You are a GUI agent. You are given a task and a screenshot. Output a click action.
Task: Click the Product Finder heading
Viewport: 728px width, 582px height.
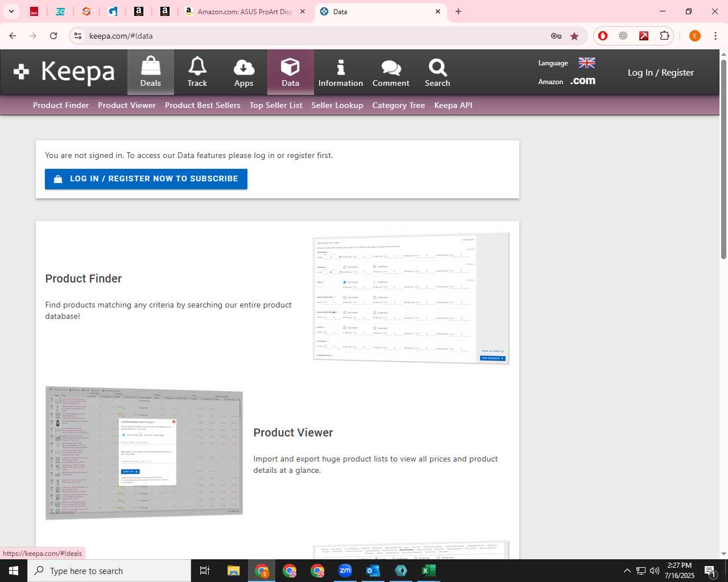(84, 278)
